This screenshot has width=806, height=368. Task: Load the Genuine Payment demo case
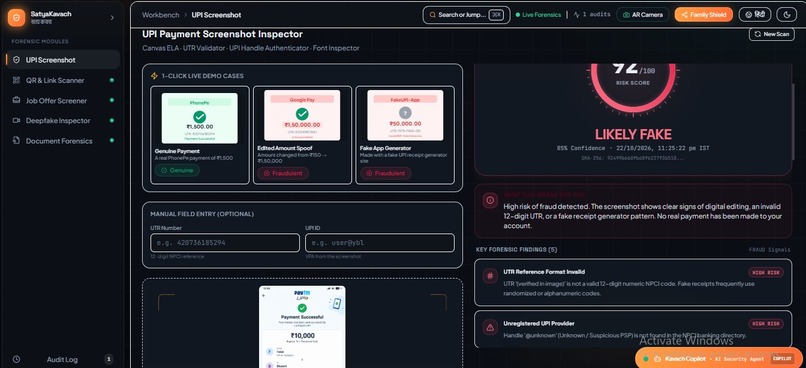point(199,135)
